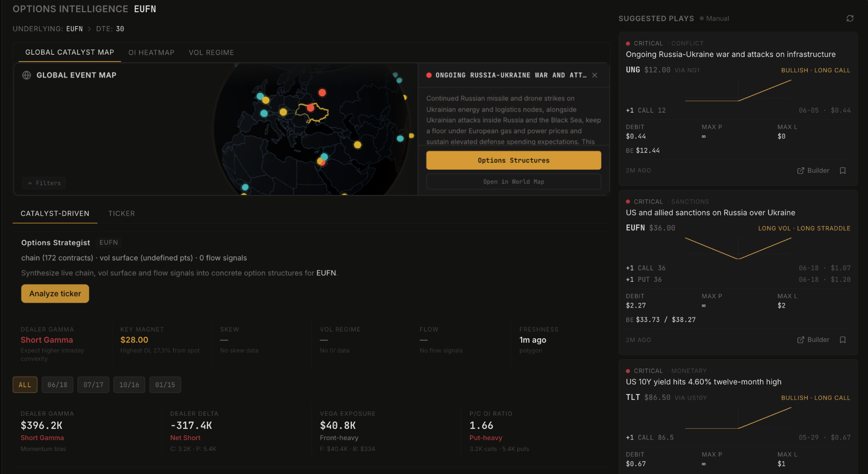Refresh the Suggested Plays list
This screenshot has width=868, height=474.
(x=850, y=19)
